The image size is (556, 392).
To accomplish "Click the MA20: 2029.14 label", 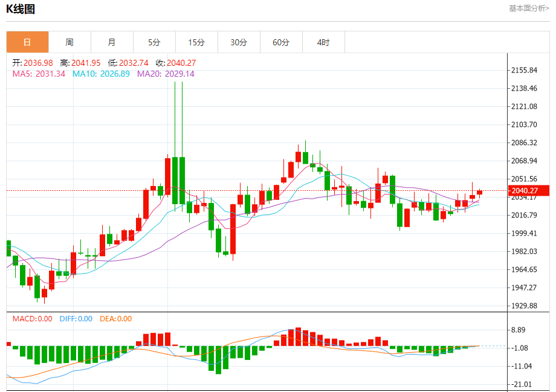I will (166, 74).
